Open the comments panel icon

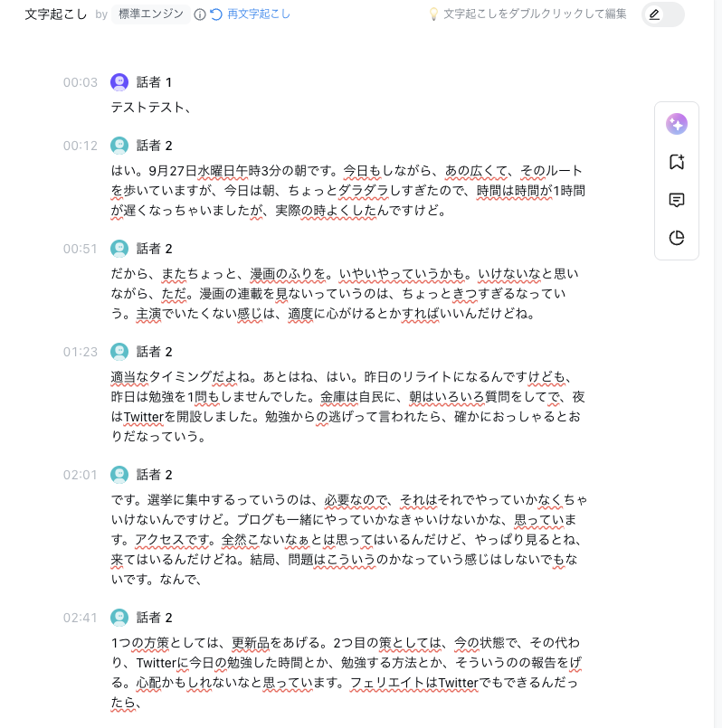click(x=676, y=200)
